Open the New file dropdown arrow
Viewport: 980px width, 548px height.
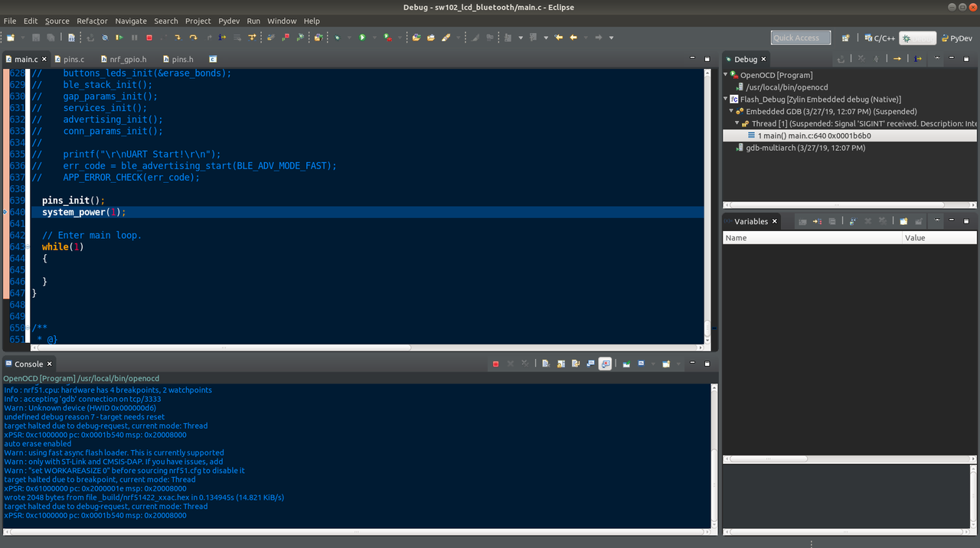click(23, 38)
